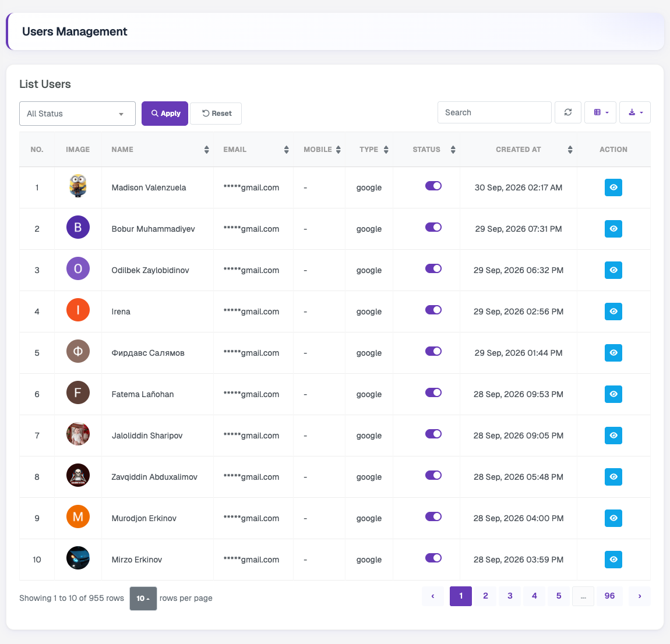The width and height of the screenshot is (670, 644).
Task: Reset the filters
Action: tap(216, 114)
